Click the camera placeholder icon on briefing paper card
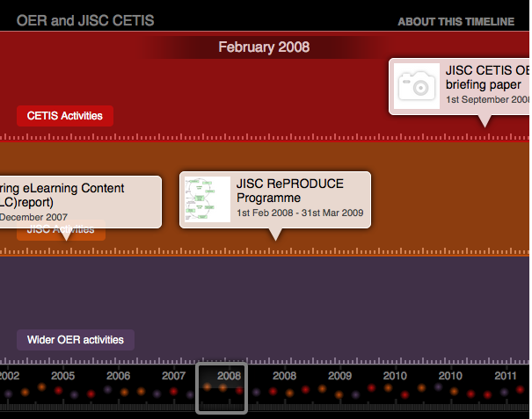Image resolution: width=532 pixels, height=419 pixels. 417,86
